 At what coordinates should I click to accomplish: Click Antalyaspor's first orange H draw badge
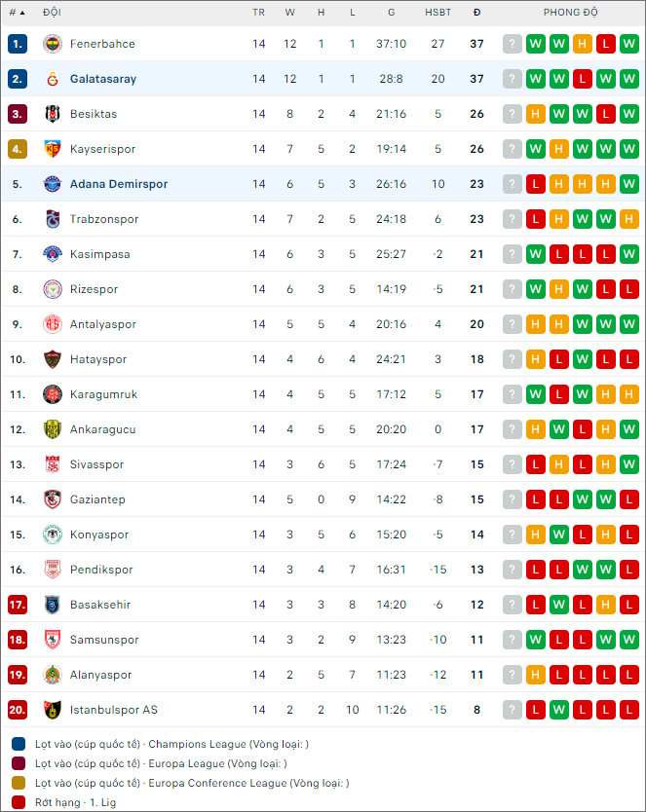point(536,324)
